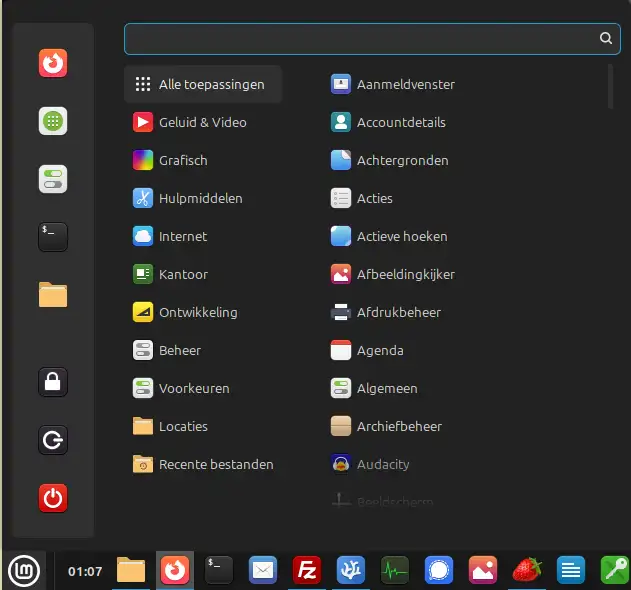This screenshot has height=590, width=631.
Task: Open Recente bestanden list
Action: [x=216, y=464]
